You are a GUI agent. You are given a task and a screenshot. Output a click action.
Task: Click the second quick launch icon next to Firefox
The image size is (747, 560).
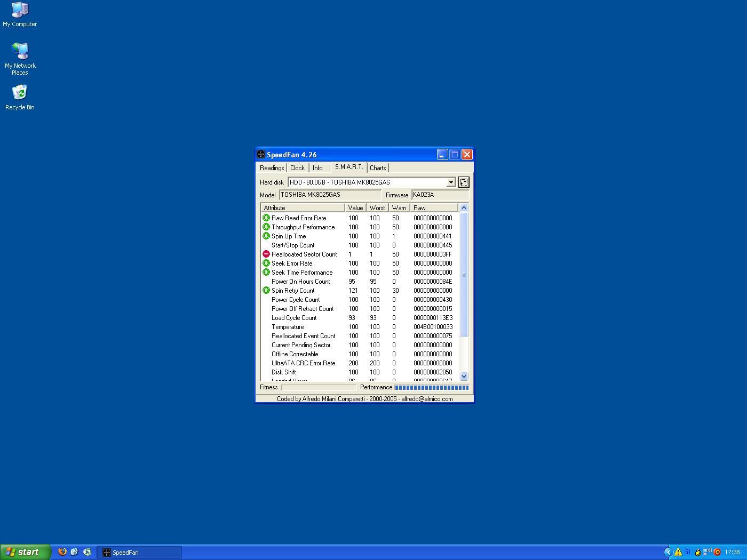pos(75,552)
